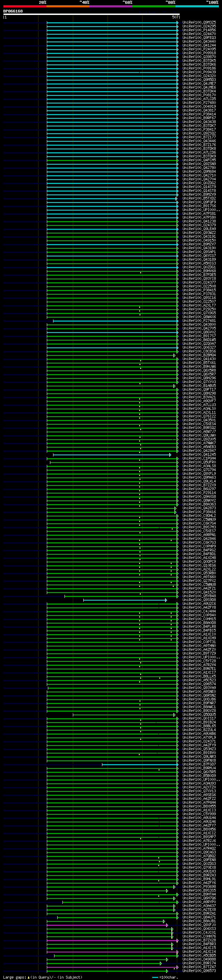Screen dimensions: 222x980
Task: Open hit UniRef100_Q41245
Action: (x=199, y=455)
